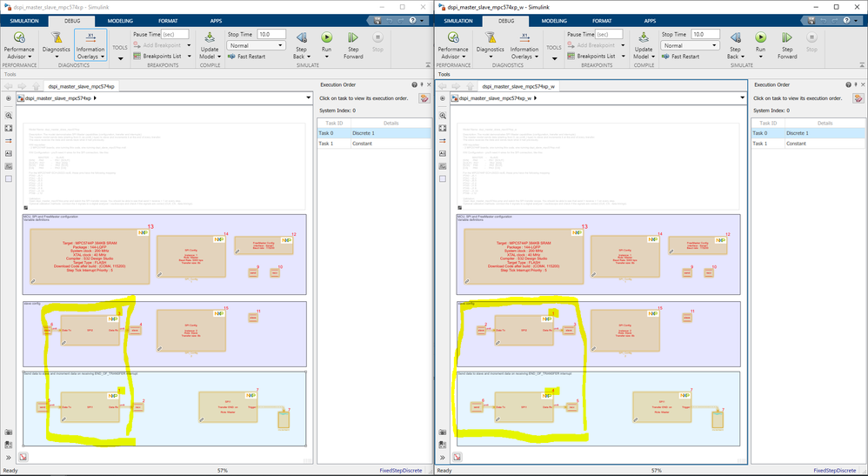This screenshot has height=476, width=868.
Task: Click Update Model icon in the right window
Action: [644, 38]
